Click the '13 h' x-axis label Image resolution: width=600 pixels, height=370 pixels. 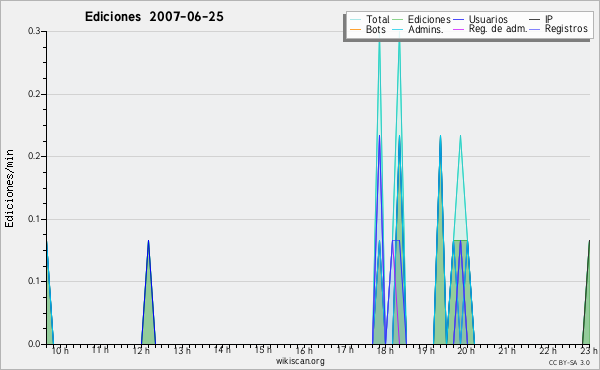(182, 351)
